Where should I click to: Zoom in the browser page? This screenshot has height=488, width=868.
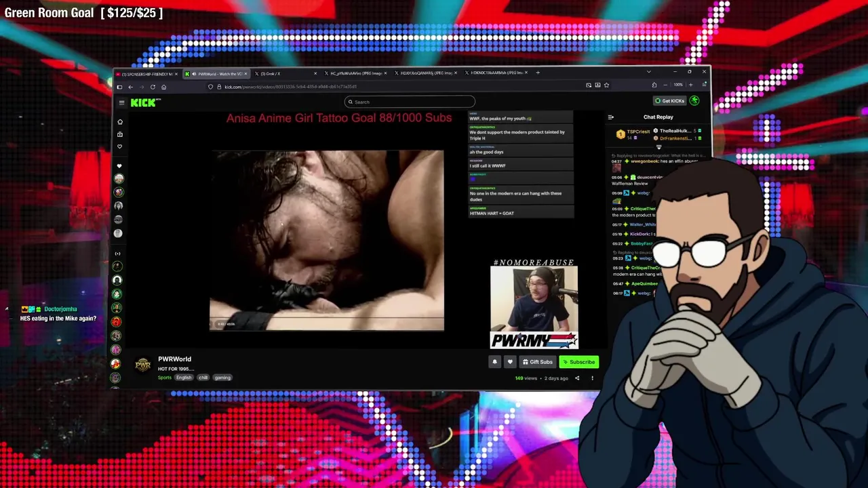pyautogui.click(x=691, y=85)
